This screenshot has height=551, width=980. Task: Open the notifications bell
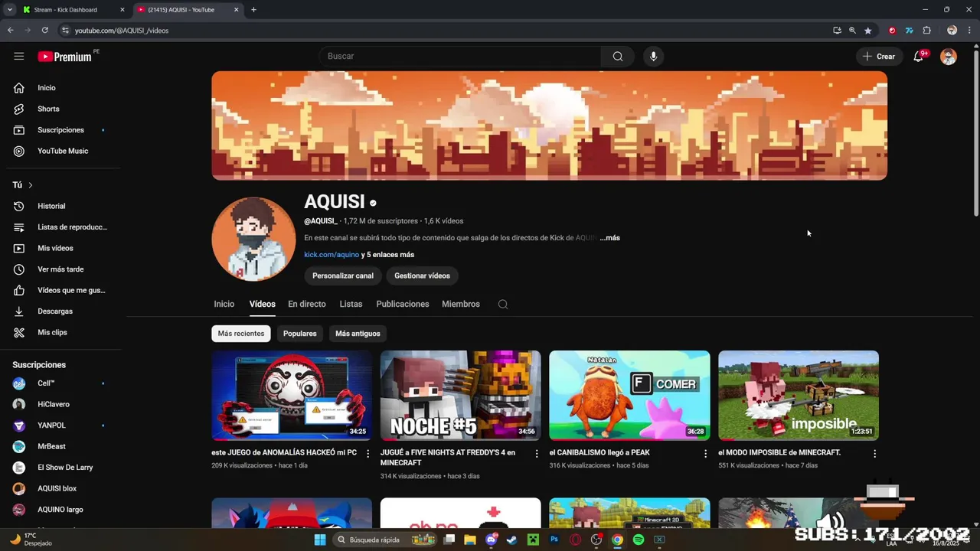pyautogui.click(x=918, y=56)
